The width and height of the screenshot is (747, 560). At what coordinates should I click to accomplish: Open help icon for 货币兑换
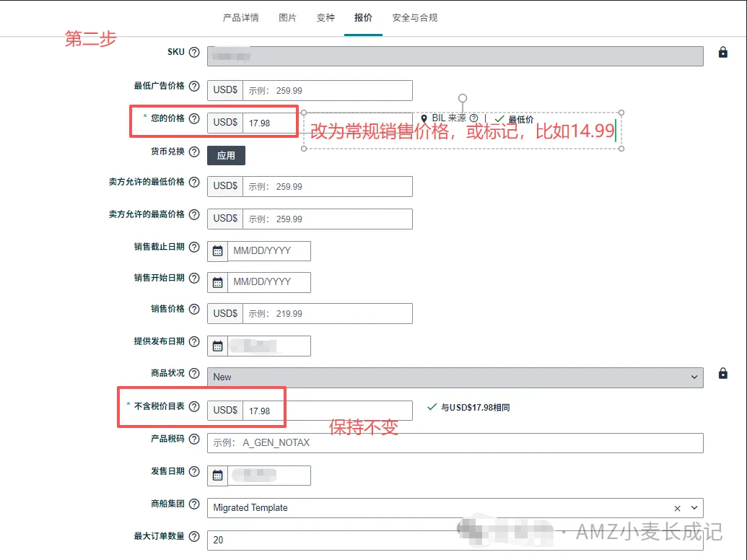tap(194, 152)
